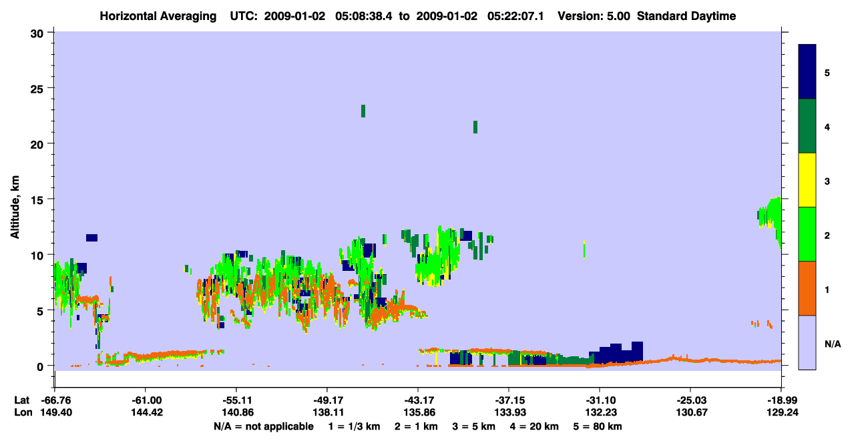
Task: Click the colorbar label '1'
Action: [827, 289]
